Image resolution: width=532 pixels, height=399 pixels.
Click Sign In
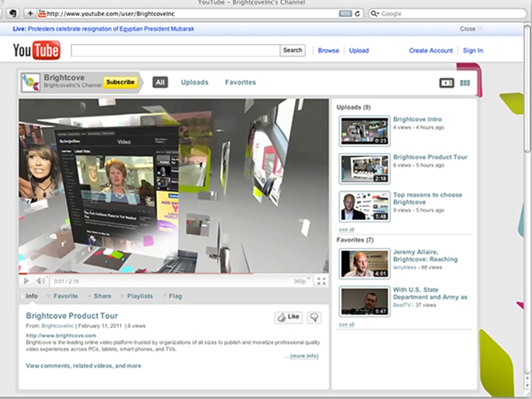[473, 51]
